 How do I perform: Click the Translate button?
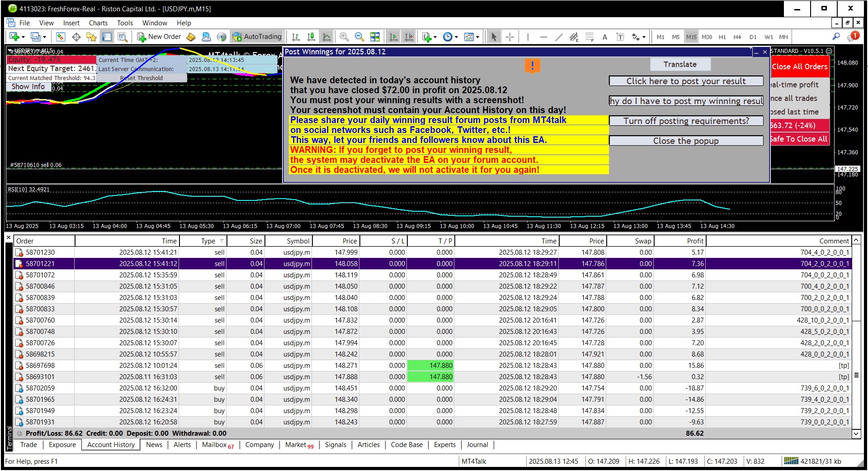pos(680,64)
